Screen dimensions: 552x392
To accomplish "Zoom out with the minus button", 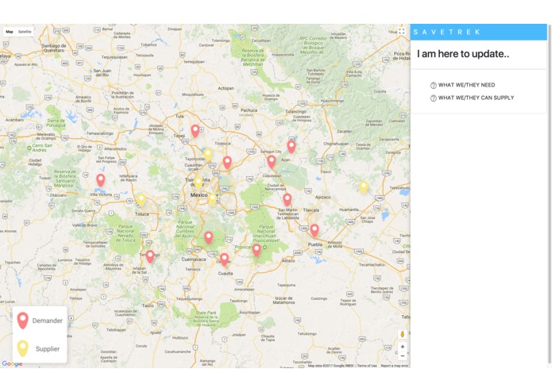I will coord(403,355).
